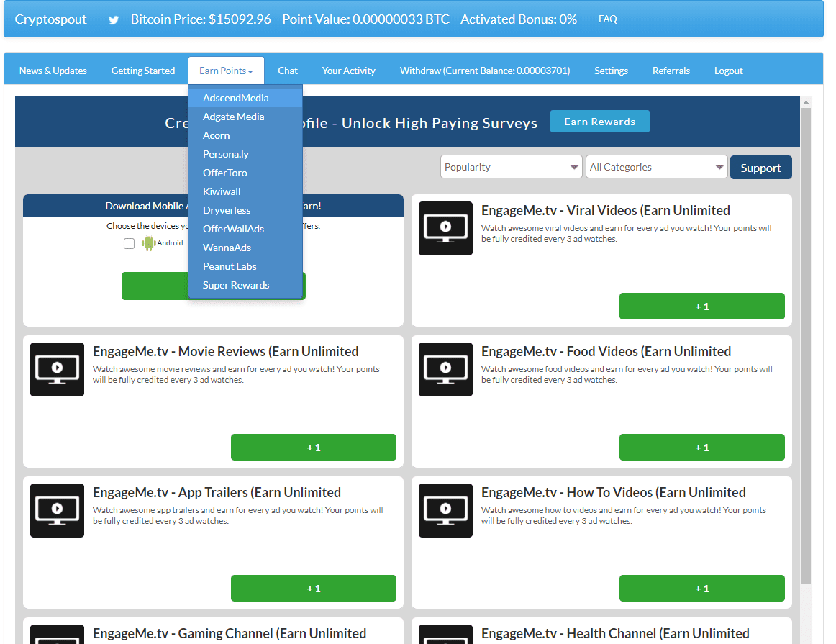This screenshot has width=836, height=644.
Task: Click the Support button
Action: 760,168
